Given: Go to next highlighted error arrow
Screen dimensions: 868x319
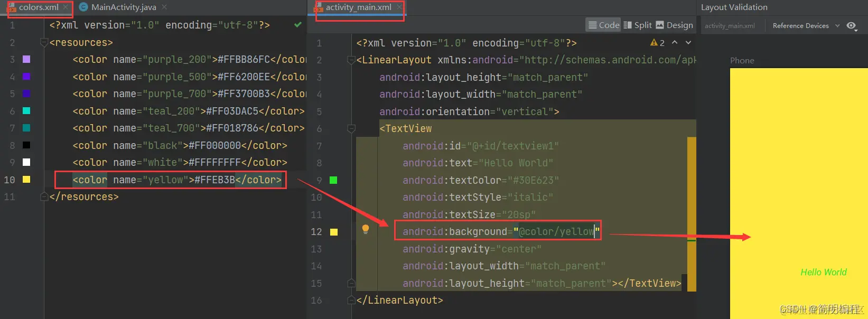Looking at the screenshot, I should coord(688,42).
